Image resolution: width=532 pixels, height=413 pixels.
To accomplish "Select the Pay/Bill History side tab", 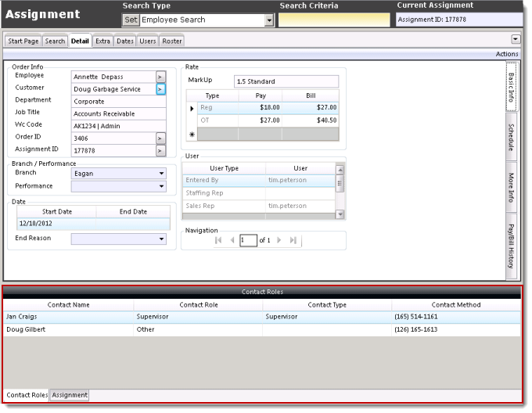I will pyautogui.click(x=512, y=246).
